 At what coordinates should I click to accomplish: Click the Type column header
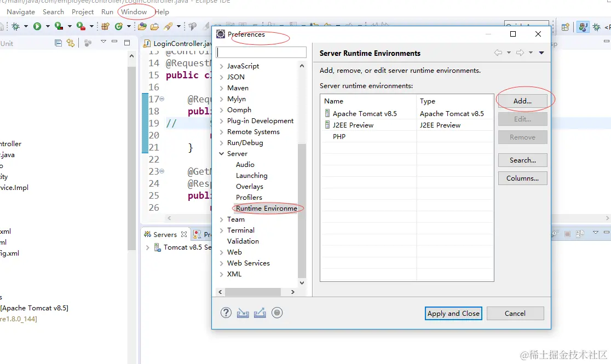click(455, 101)
